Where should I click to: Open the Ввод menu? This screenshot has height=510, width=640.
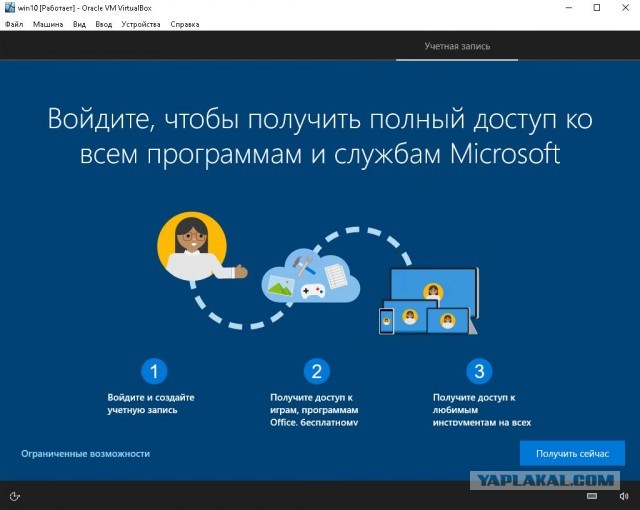[104, 24]
